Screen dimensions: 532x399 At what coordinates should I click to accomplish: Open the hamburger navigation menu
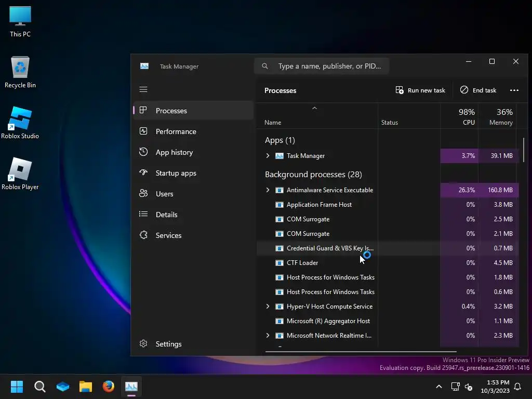tap(143, 89)
